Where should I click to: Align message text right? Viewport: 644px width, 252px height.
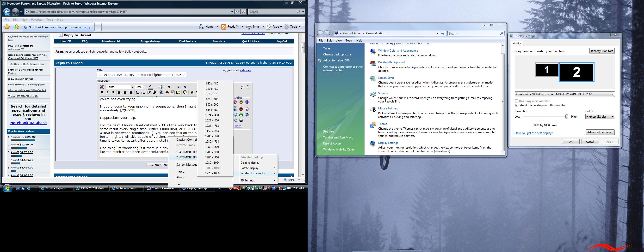[x=130, y=92]
